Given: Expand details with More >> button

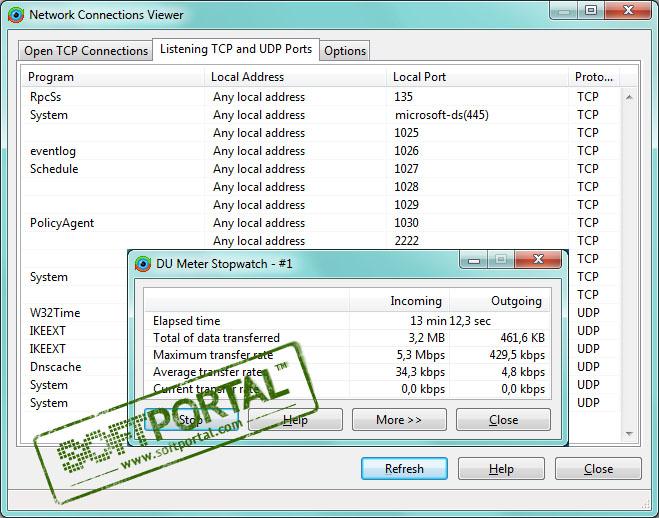Looking at the screenshot, I should coord(399,419).
